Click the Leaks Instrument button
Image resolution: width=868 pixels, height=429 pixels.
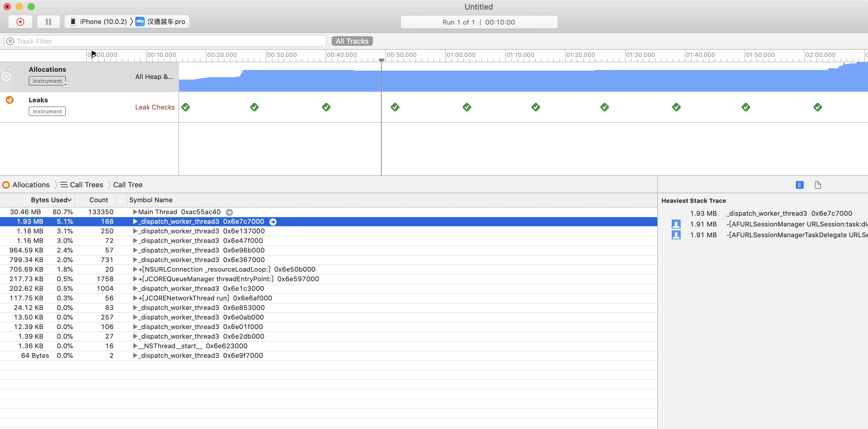coord(47,112)
